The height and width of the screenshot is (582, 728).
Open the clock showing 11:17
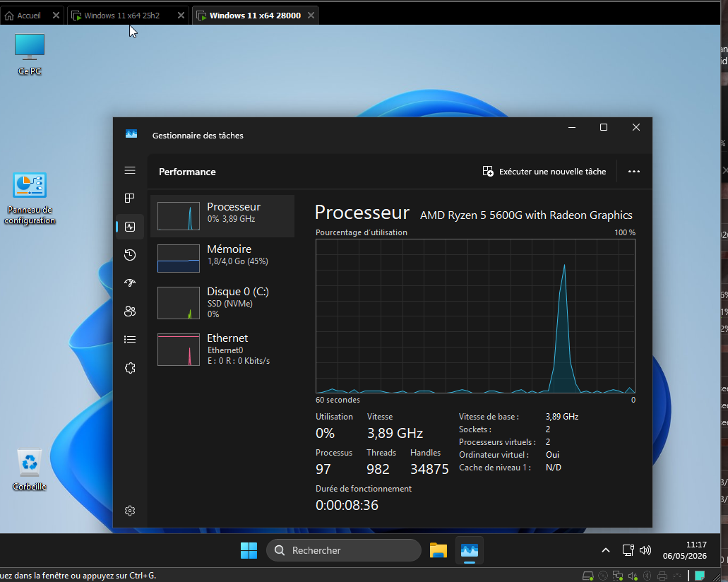click(x=684, y=550)
